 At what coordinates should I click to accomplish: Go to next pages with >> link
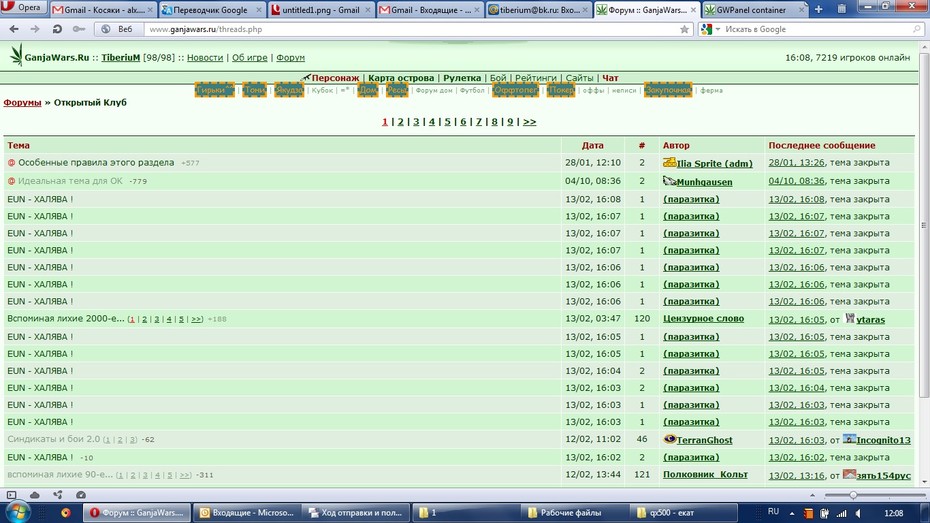529,122
